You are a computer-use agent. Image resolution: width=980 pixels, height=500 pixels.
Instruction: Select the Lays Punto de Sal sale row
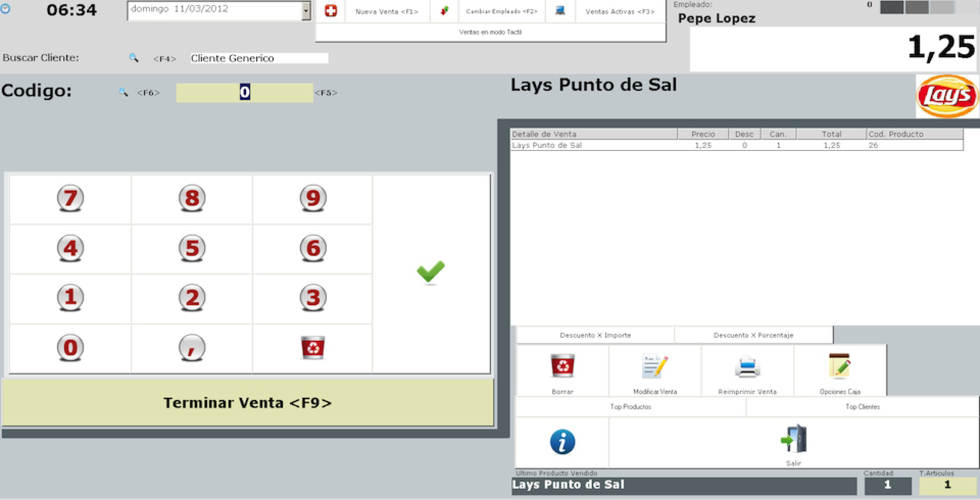[737, 145]
